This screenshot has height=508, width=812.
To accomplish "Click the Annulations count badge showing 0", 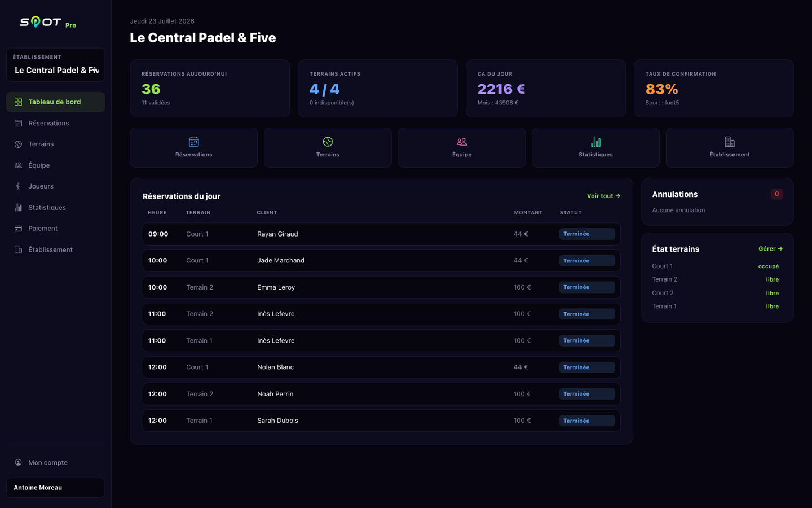I will (776, 194).
